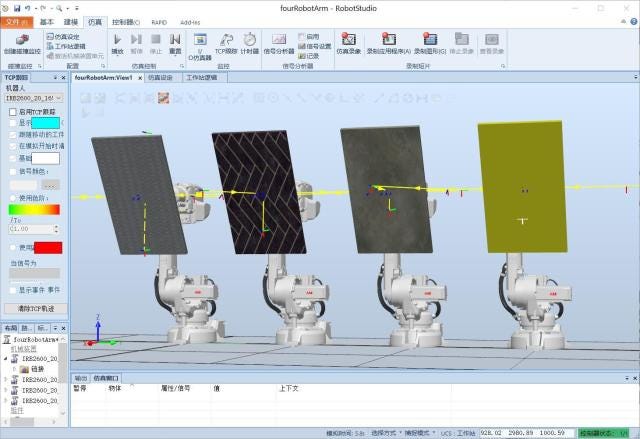Switch to the Output (输出) tab in bottom panel
The height and width of the screenshot is (439, 640).
(81, 378)
